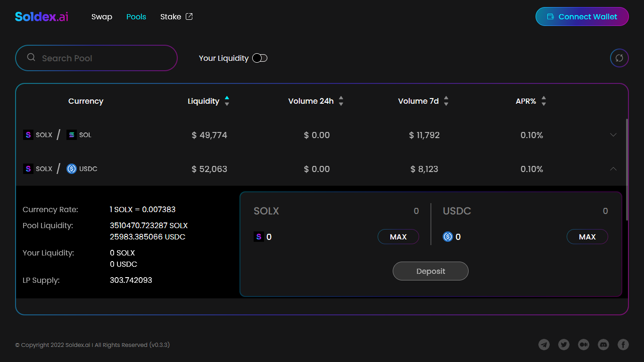
Task: Click the Soldex.ai logo
Action: tap(41, 16)
